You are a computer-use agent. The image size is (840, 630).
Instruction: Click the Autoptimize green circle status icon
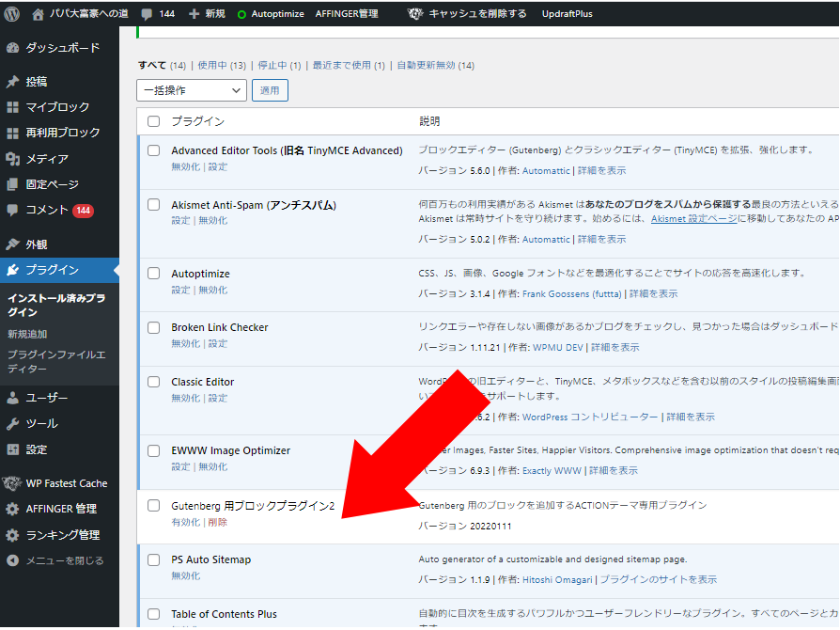point(241,14)
